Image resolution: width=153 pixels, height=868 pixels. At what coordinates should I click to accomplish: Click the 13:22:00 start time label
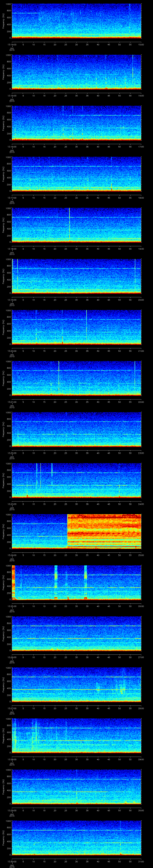(x=12, y=453)
